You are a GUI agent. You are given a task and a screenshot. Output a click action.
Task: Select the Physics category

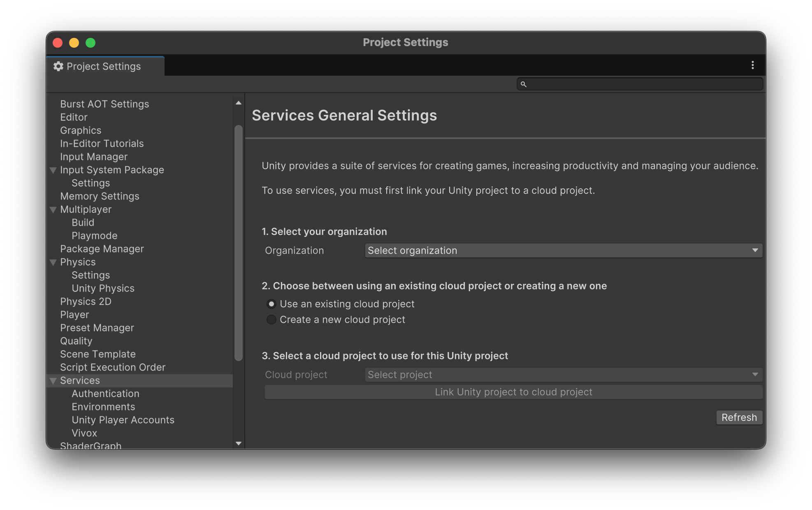tap(78, 262)
